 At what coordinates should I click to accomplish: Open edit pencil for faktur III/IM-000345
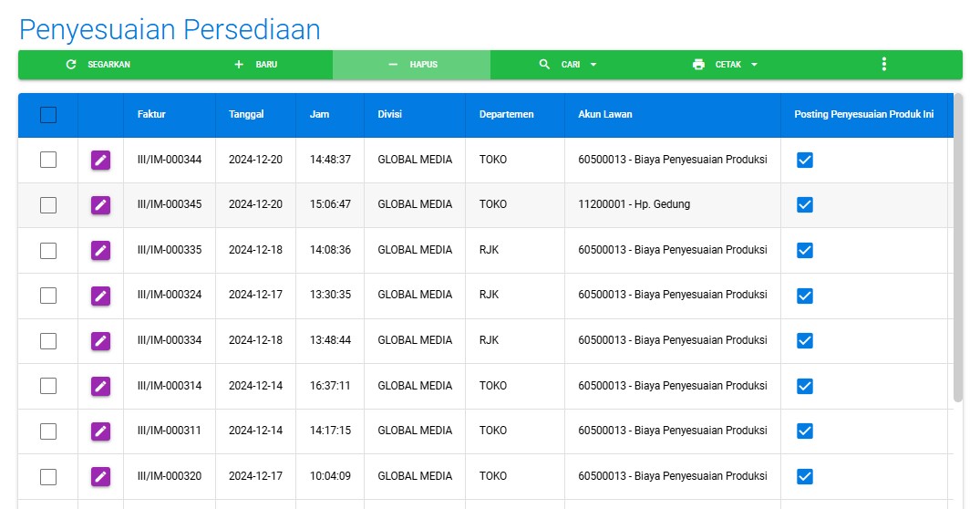click(100, 205)
